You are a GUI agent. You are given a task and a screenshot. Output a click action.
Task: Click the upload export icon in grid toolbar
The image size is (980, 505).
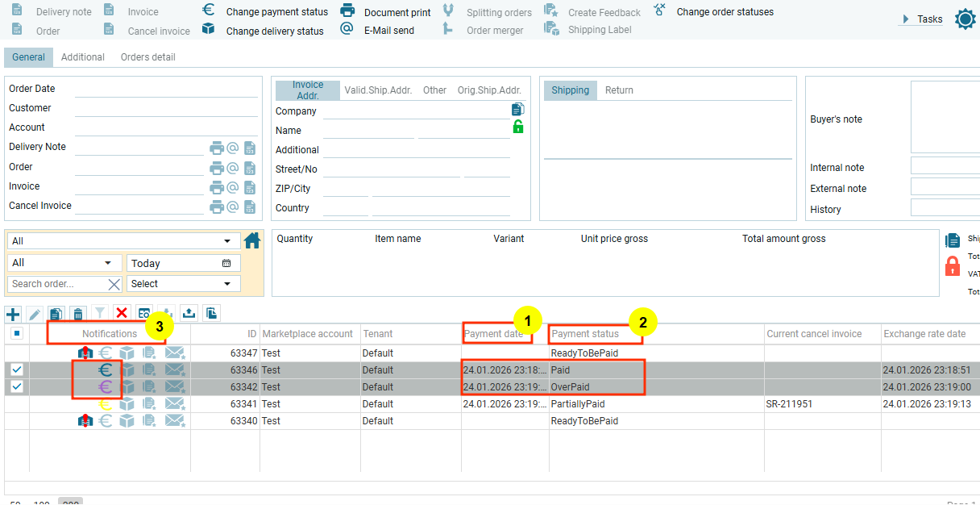click(x=189, y=314)
